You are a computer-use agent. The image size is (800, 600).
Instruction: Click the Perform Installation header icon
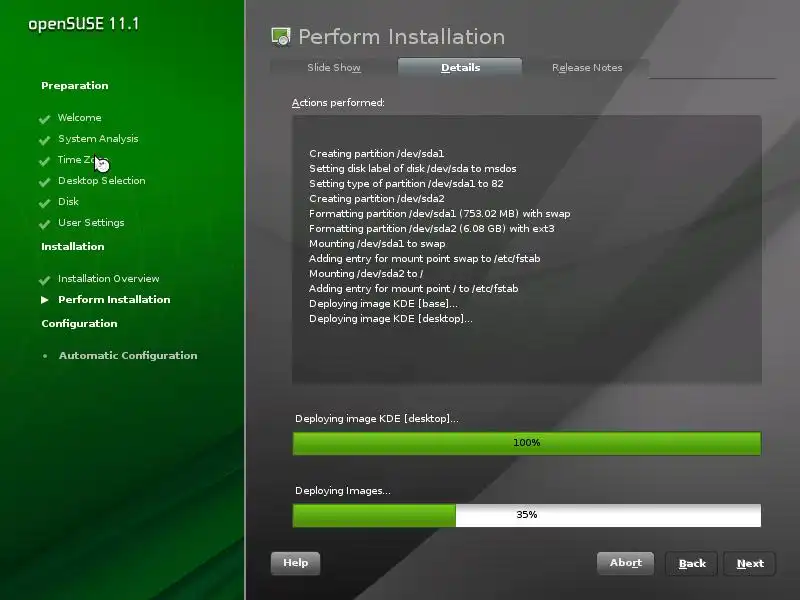click(x=281, y=37)
